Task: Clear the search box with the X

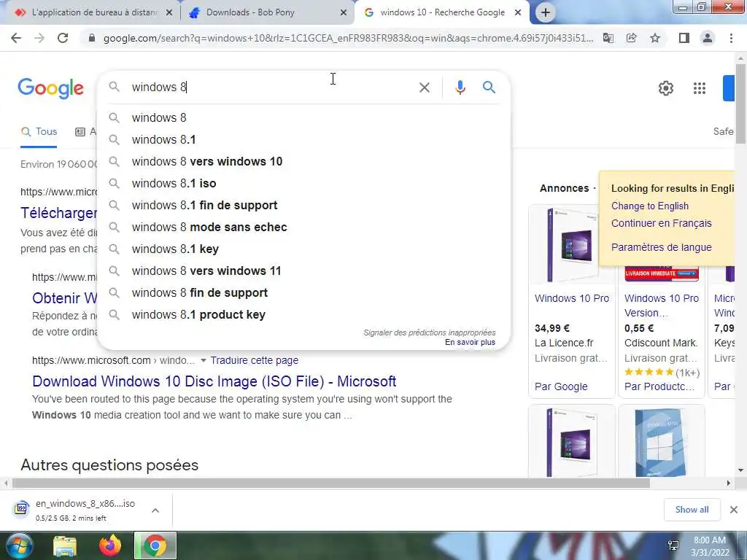Action: coord(424,87)
